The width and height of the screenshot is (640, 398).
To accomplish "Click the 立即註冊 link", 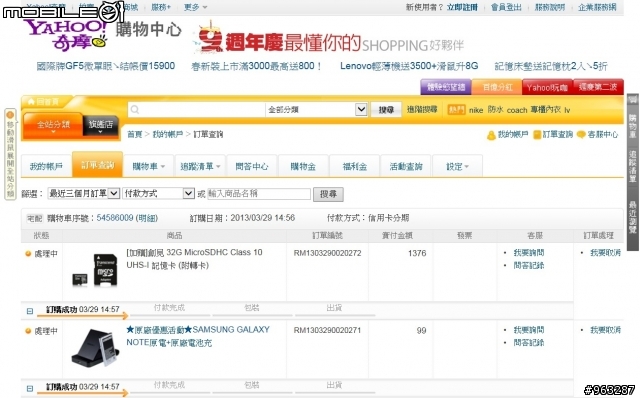I will tap(462, 7).
